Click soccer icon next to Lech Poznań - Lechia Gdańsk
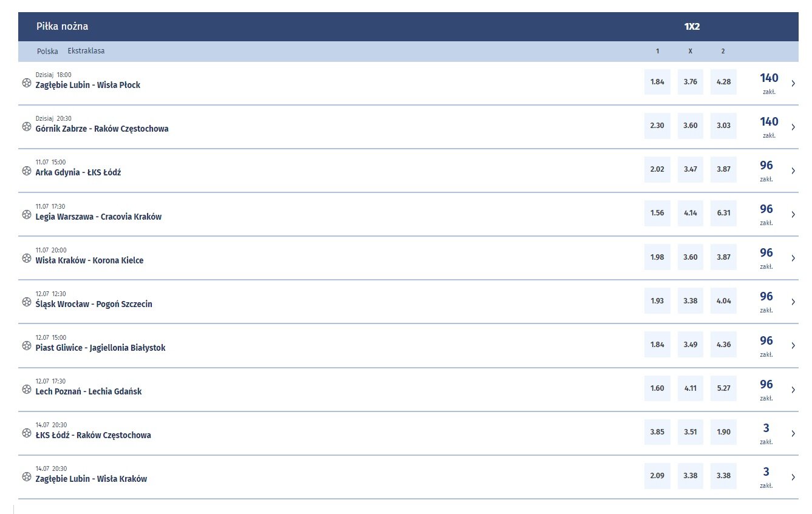Image resolution: width=812 pixels, height=514 pixels. pos(27,389)
